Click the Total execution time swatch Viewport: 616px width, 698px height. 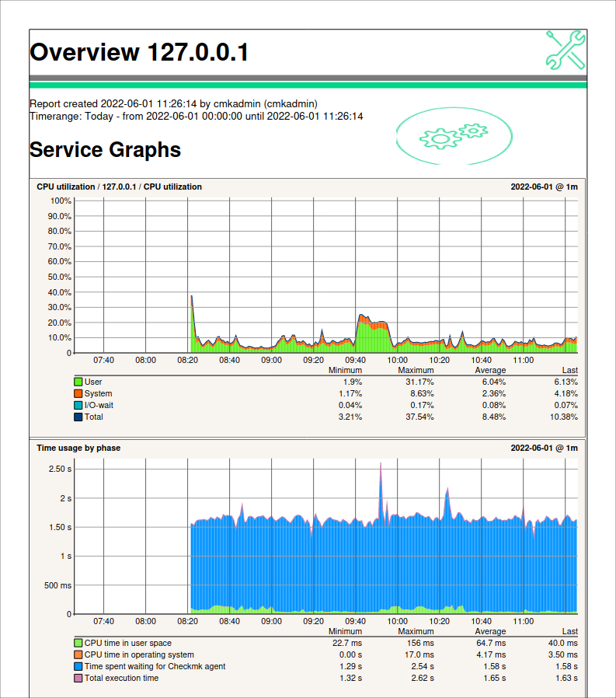78,679
